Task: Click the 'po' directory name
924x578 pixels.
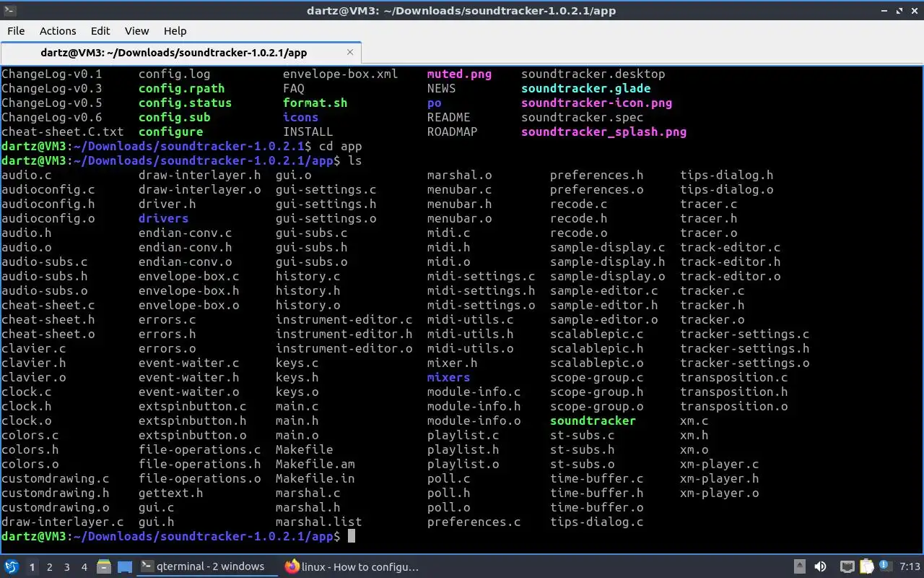Action: 435,103
